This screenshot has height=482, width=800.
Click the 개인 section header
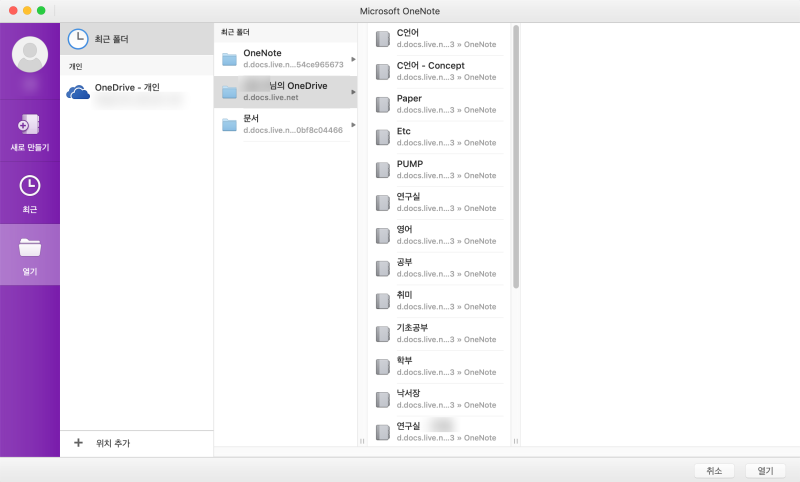(x=76, y=66)
